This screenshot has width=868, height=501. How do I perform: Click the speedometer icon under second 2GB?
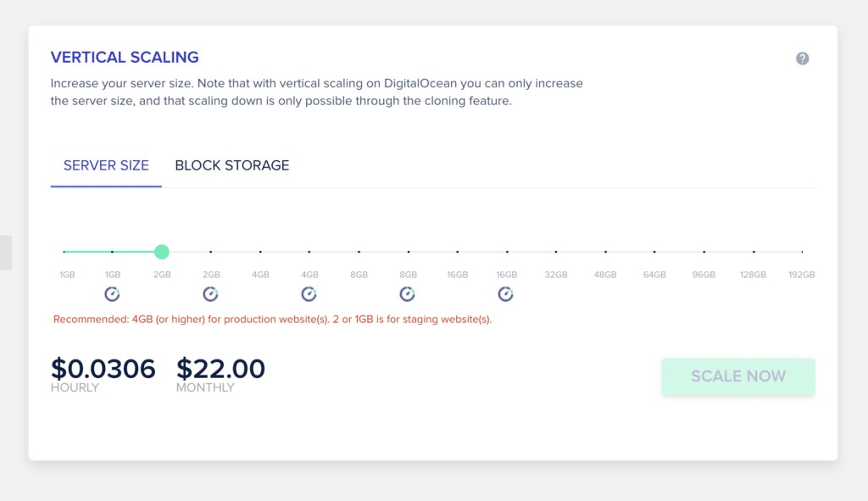(x=210, y=294)
